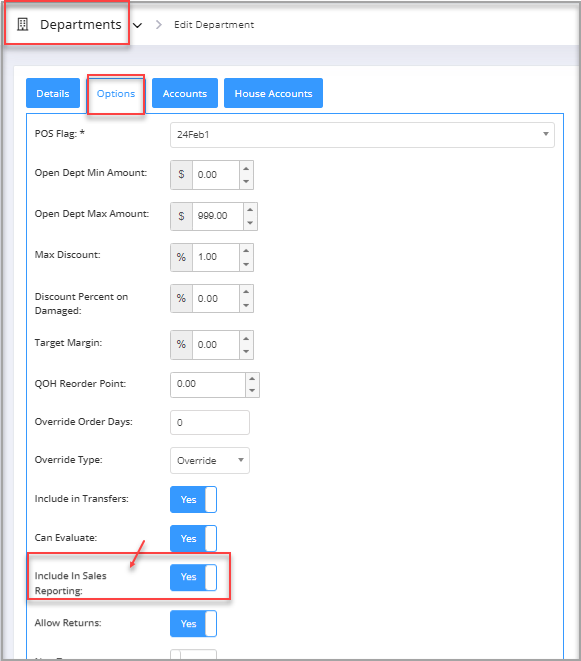Click the Departments building icon
This screenshot has height=661, width=581.
pos(22,24)
